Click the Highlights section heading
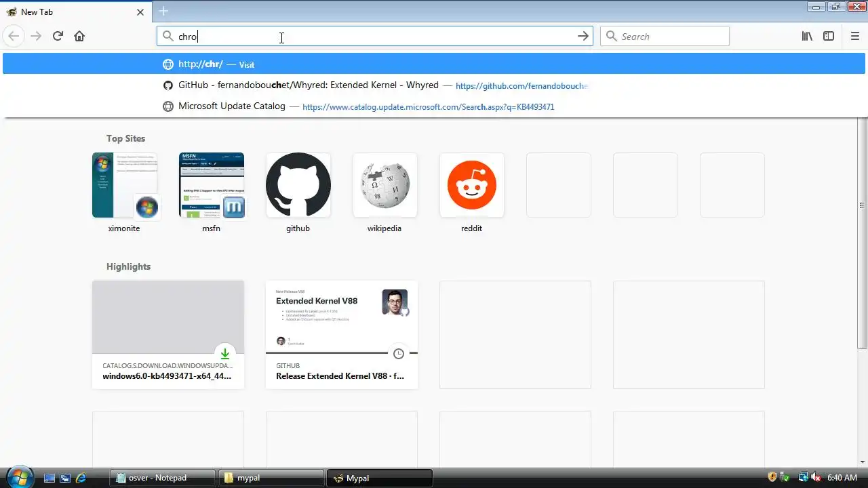The height and width of the screenshot is (488, 868). [128, 266]
